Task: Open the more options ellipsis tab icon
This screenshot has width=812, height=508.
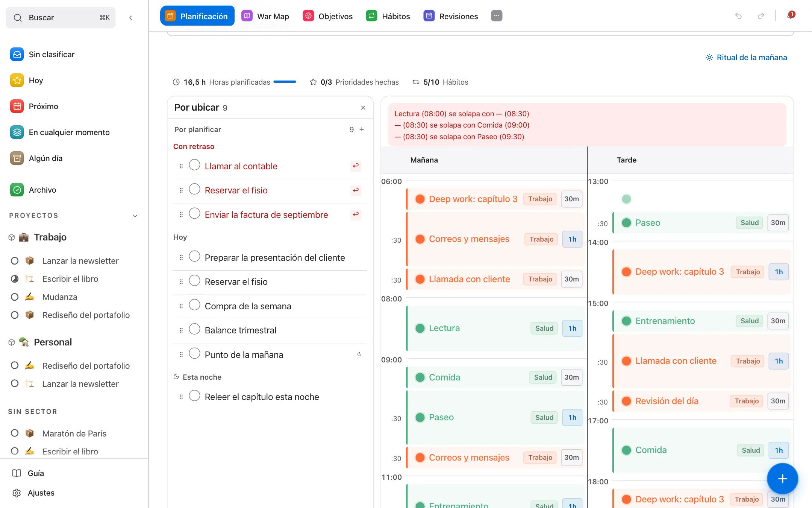Action: [x=497, y=16]
